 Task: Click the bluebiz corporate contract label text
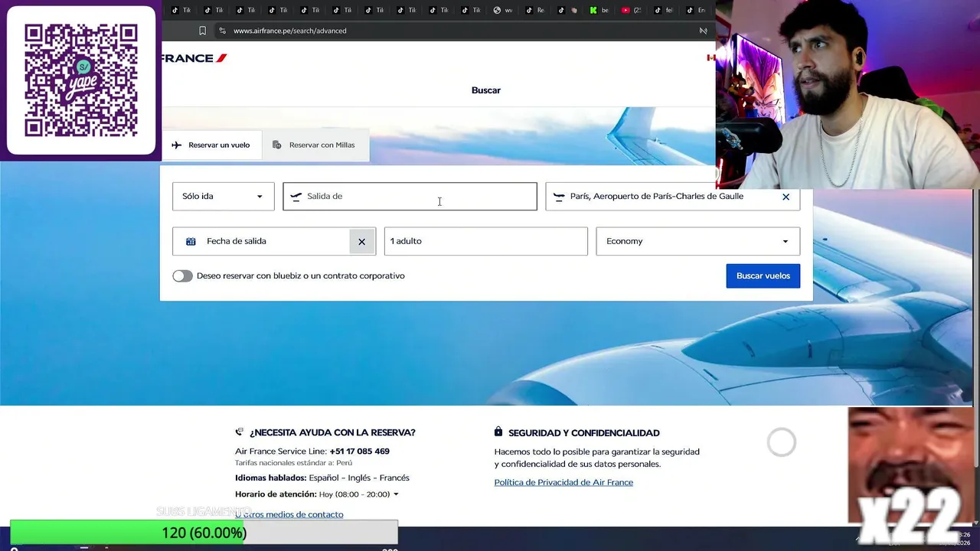[301, 275]
